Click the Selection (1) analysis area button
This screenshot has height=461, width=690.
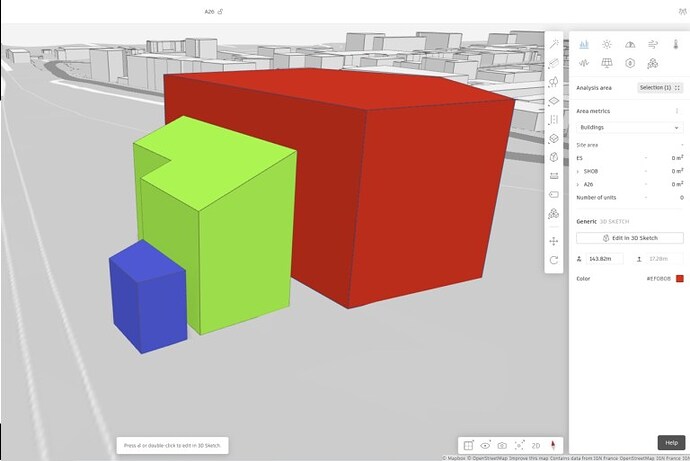(x=661, y=88)
